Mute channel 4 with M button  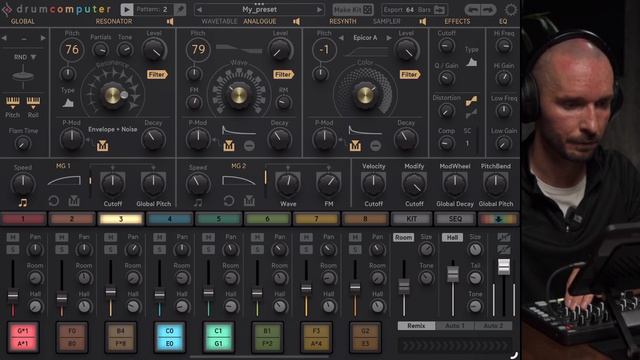(x=159, y=237)
